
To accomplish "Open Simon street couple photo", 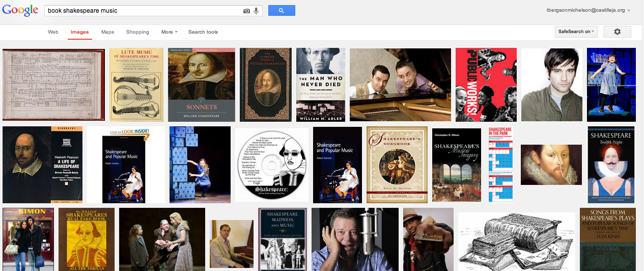I will coord(28,239).
